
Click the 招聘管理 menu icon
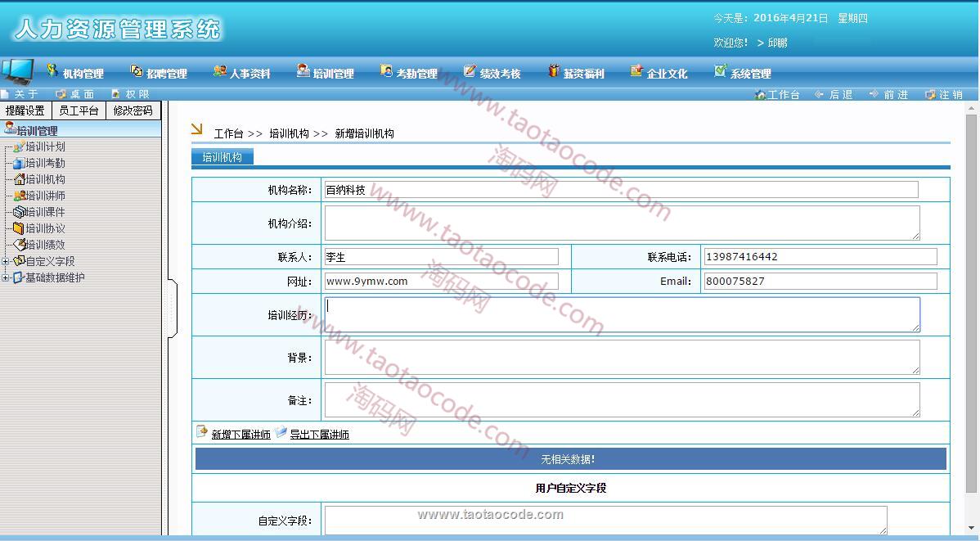tap(137, 70)
